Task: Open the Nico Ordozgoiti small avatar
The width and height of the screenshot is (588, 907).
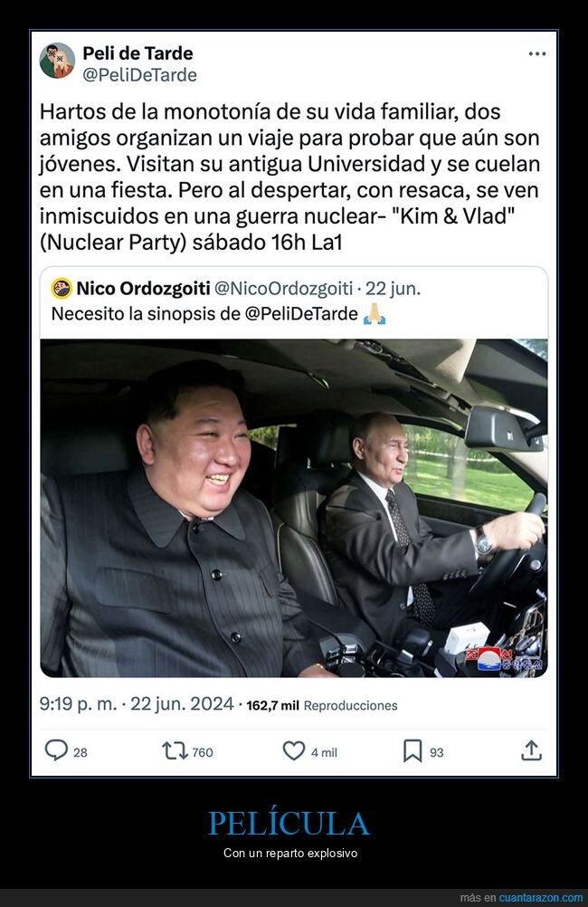Action: coord(62,288)
